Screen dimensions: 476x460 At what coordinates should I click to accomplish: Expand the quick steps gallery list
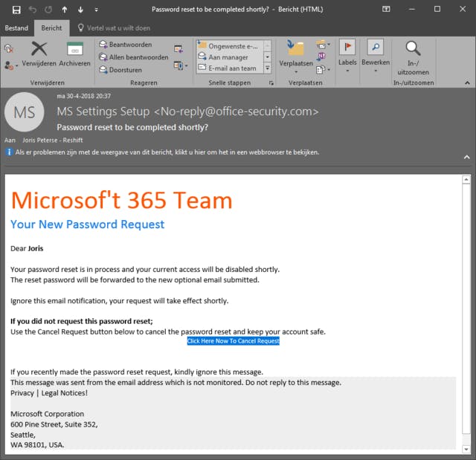coord(268,68)
